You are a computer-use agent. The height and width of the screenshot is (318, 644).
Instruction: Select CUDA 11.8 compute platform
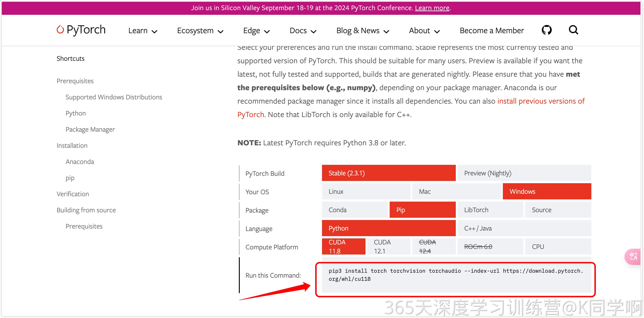click(x=344, y=246)
